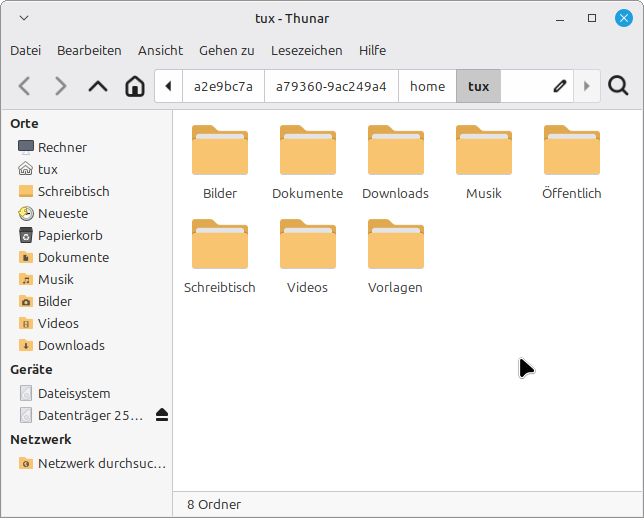The width and height of the screenshot is (644, 518).
Task: Open Netzwerk durchsuchen entry
Action: 101,463
